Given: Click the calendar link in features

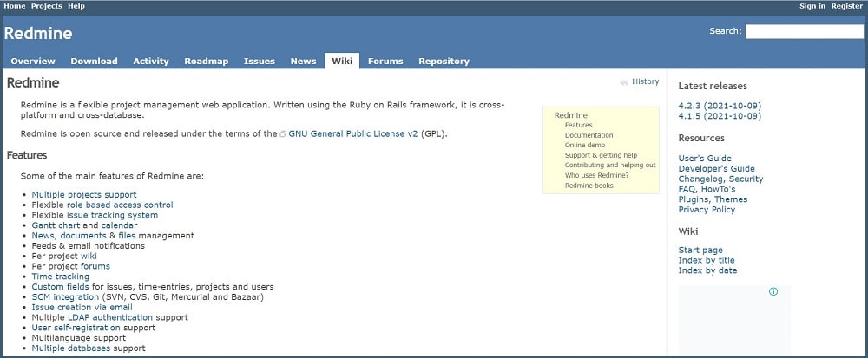Looking at the screenshot, I should tap(119, 225).
